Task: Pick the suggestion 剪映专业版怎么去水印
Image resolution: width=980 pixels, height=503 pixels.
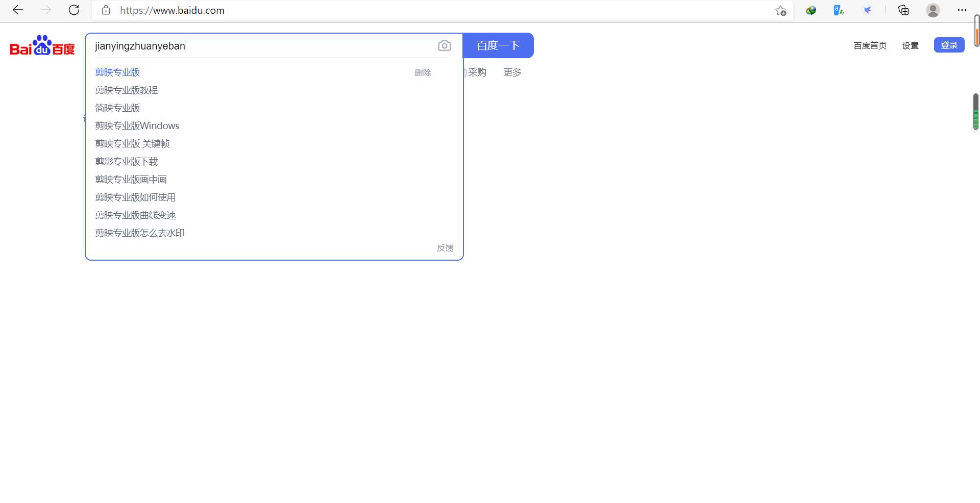Action: click(140, 233)
